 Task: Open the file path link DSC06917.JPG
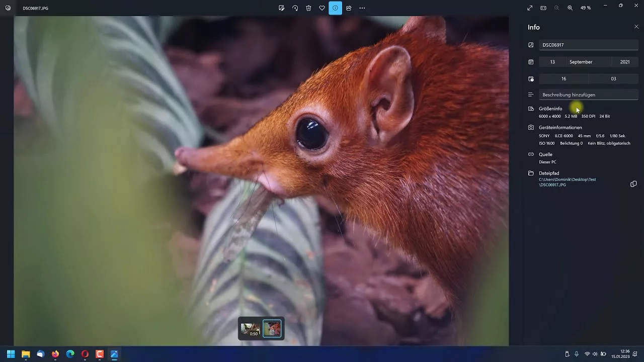click(x=567, y=182)
